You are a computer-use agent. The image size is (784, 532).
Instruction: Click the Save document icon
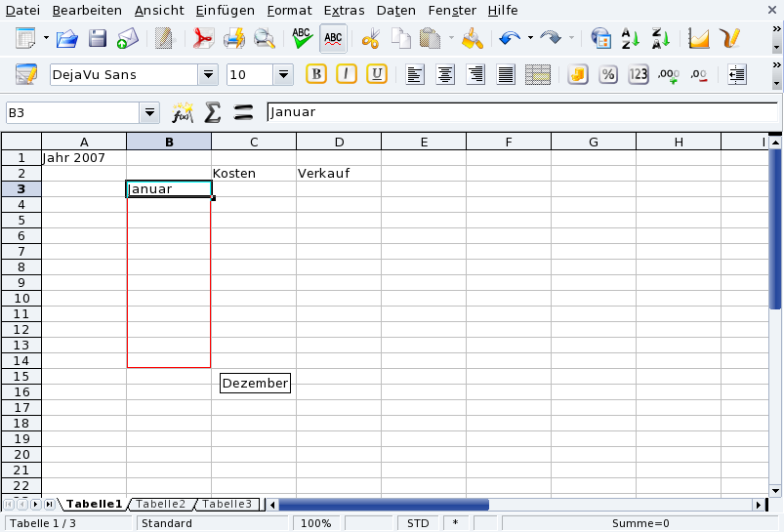pos(98,39)
